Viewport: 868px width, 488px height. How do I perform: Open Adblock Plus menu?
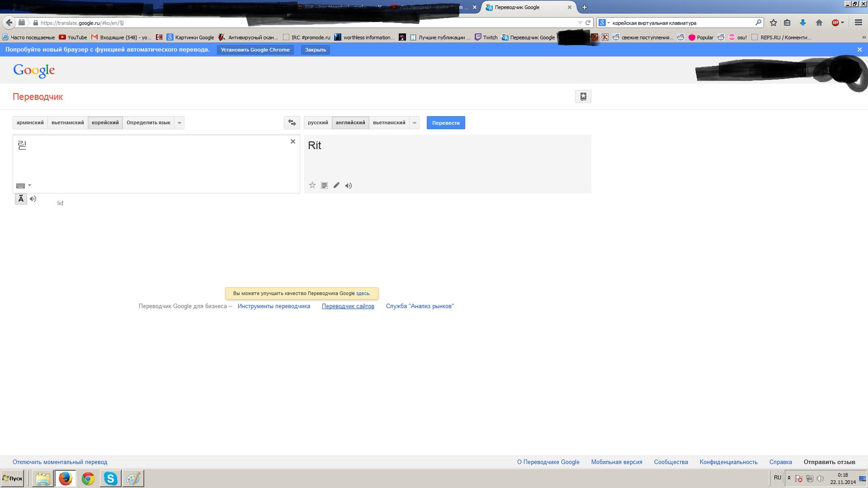point(838,23)
